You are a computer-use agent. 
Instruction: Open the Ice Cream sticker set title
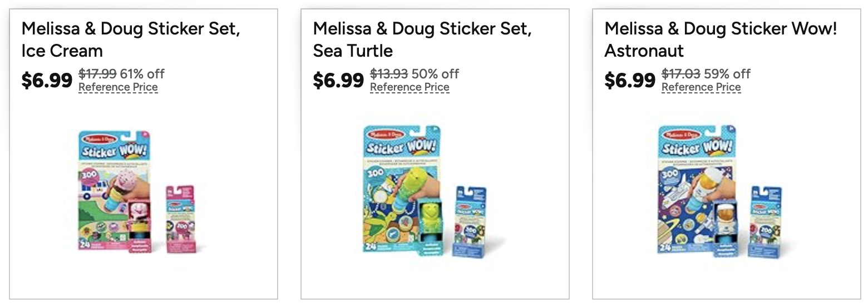[x=130, y=39]
